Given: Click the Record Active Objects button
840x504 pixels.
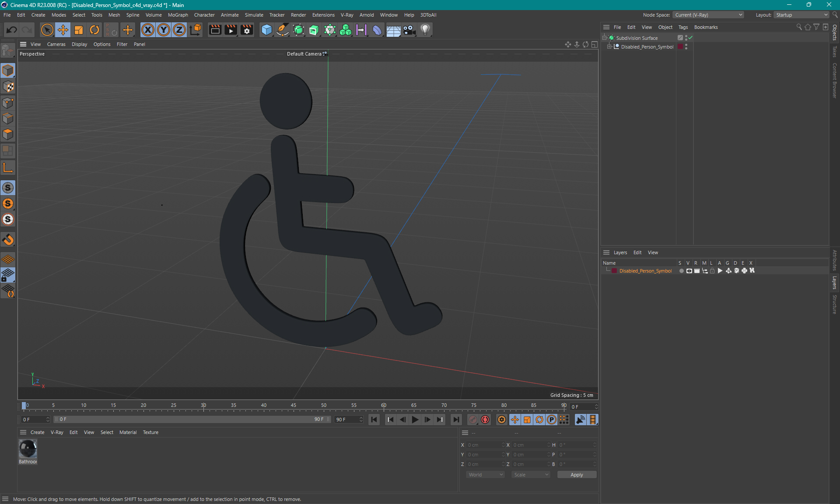Looking at the screenshot, I should 473,420.
